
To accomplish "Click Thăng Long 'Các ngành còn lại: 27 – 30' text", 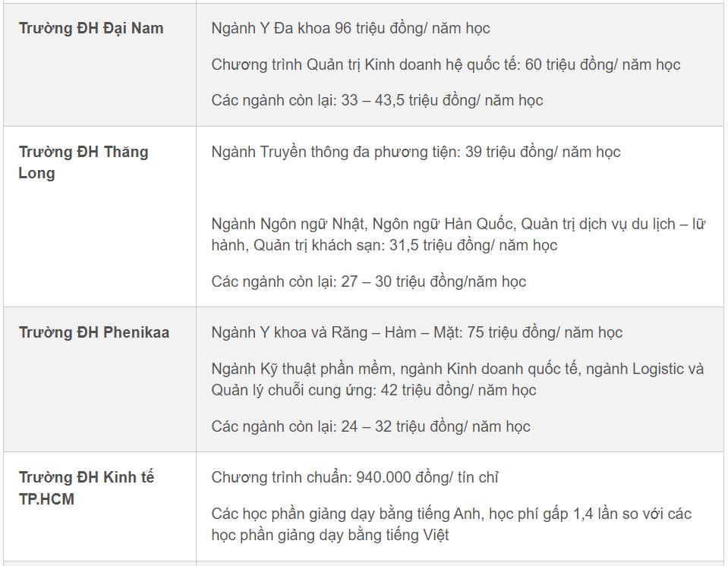I will coord(368,281).
